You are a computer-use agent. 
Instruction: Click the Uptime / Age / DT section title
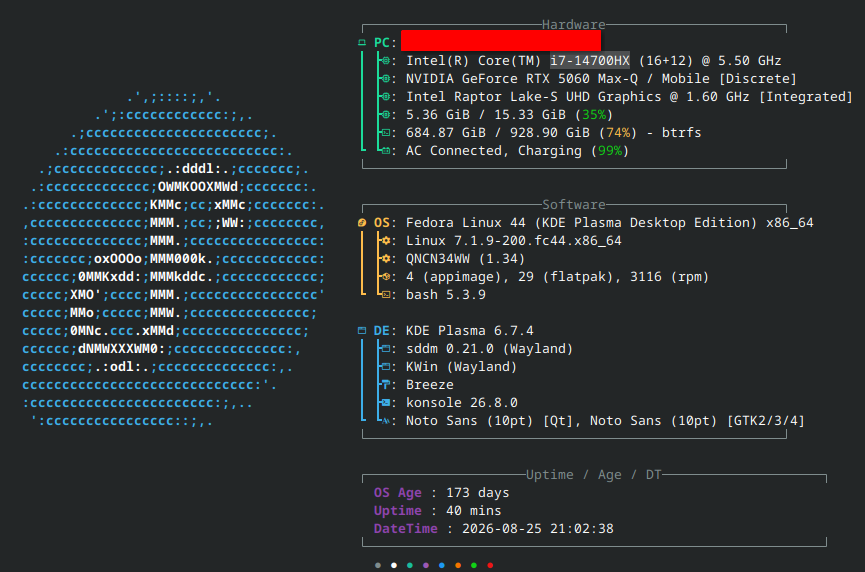pyautogui.click(x=594, y=475)
